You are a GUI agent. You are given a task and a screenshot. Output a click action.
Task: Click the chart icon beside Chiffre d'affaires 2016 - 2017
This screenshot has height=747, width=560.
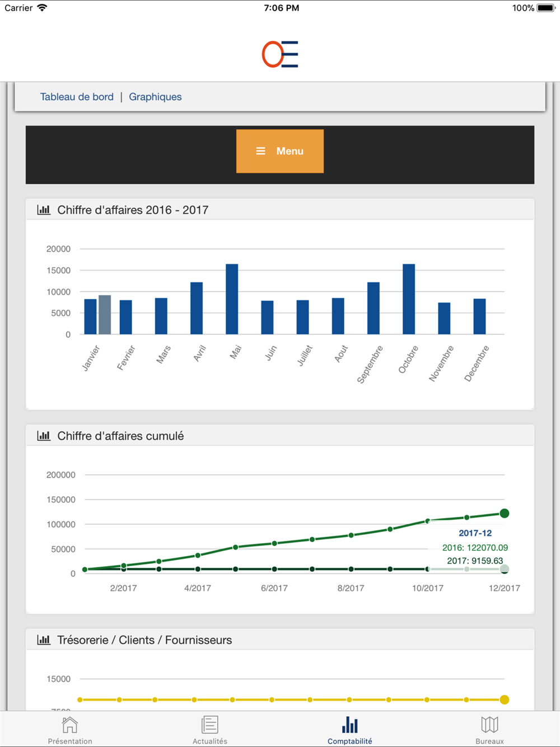tap(44, 210)
